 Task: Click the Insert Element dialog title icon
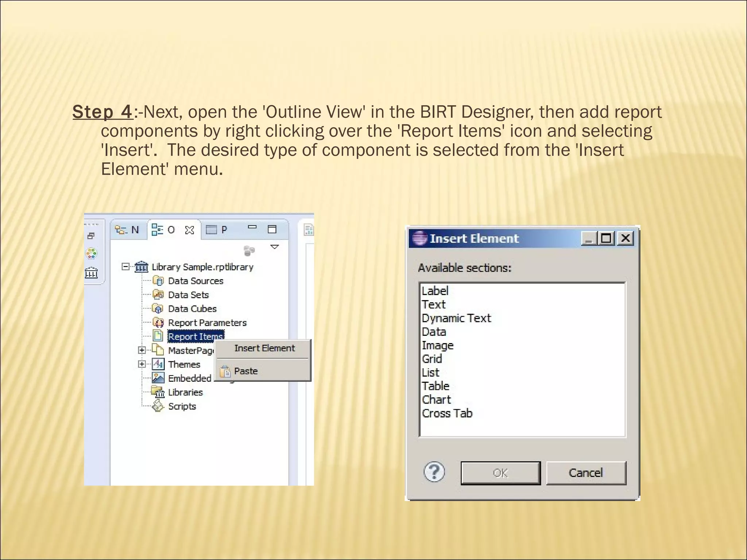(x=419, y=238)
